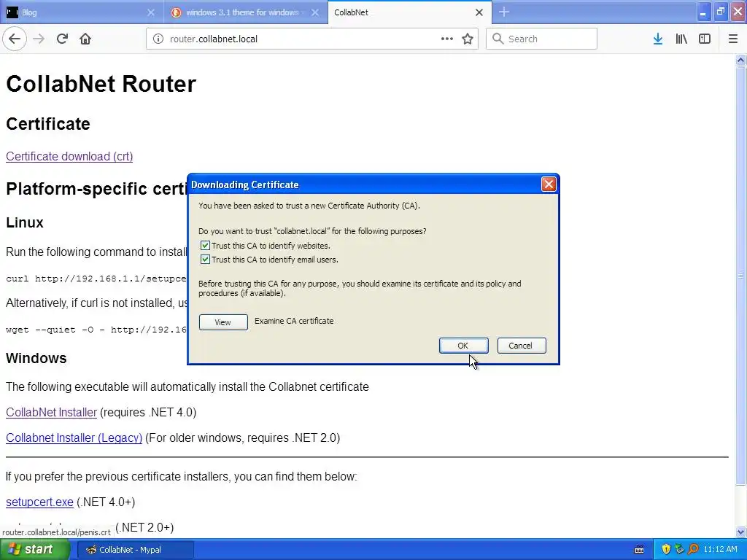747x560 pixels.
Task: Toggle the browser sidebar view
Action: [x=705, y=39]
